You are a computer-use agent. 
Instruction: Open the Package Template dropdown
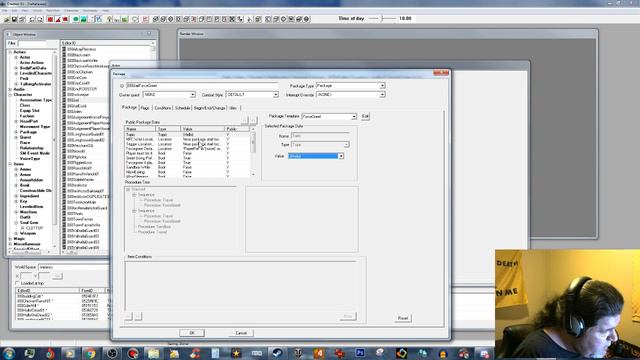(354, 116)
